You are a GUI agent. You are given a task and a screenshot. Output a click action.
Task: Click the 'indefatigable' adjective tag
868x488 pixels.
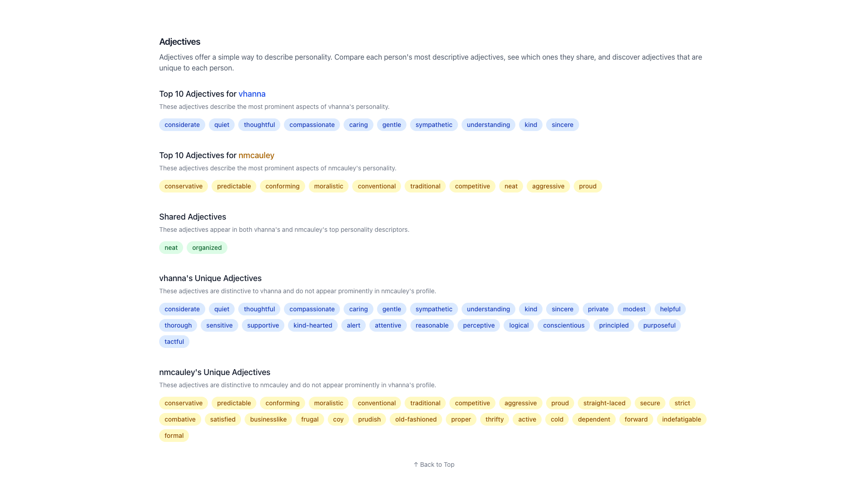point(681,419)
